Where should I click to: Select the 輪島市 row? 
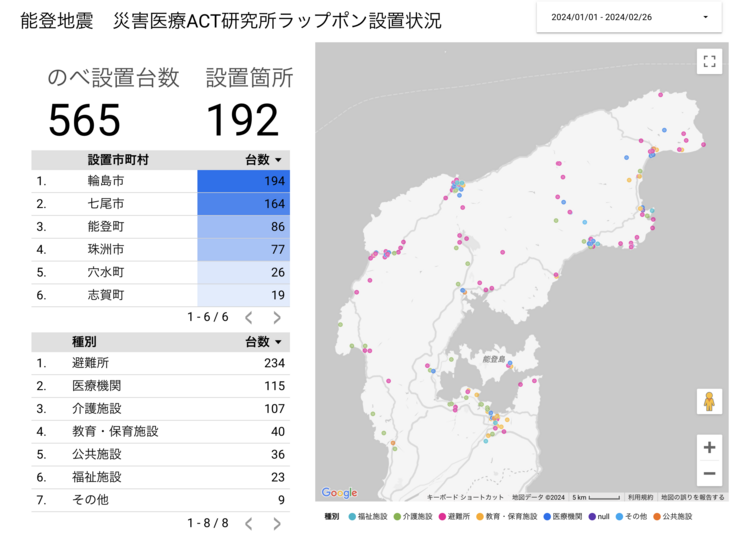coord(161,181)
